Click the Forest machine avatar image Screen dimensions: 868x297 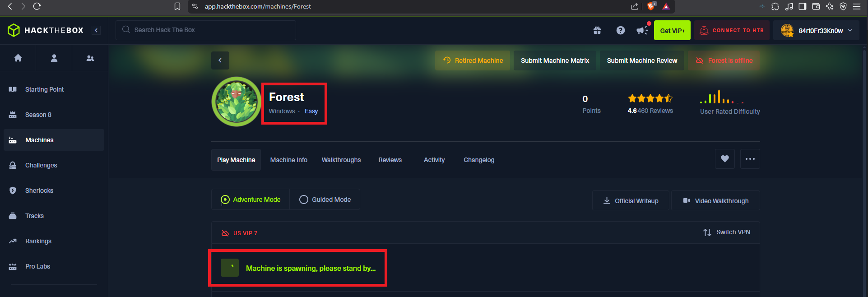[236, 102]
